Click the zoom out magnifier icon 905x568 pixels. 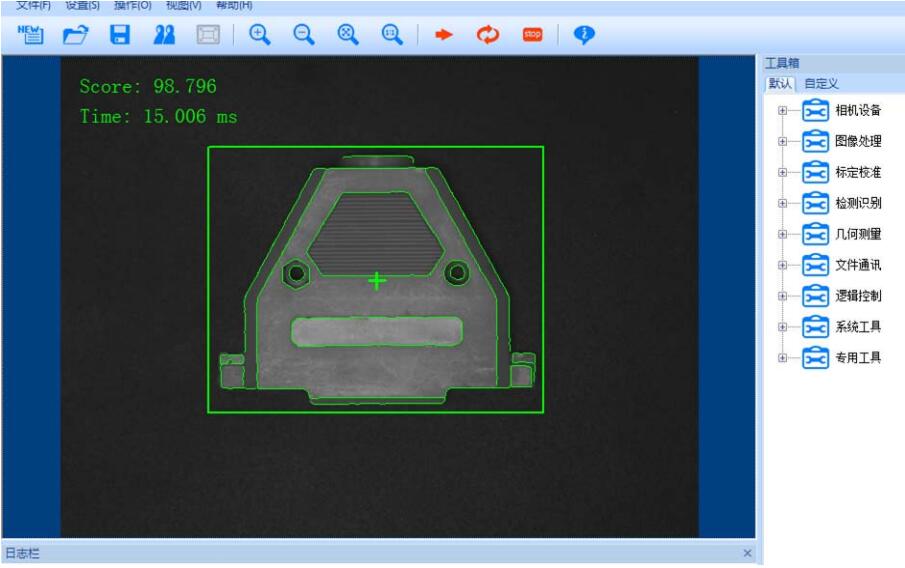coord(303,33)
